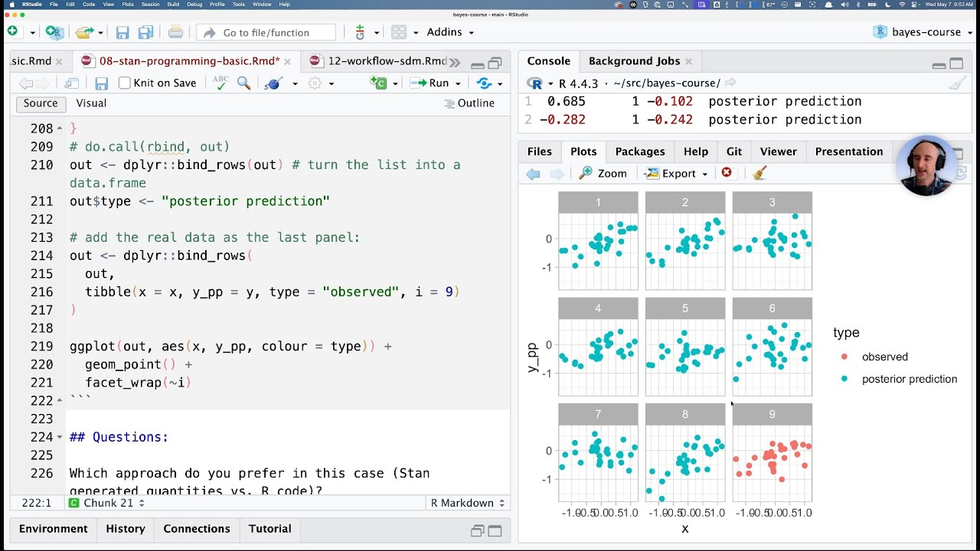Open the Presentation tab
The image size is (980, 551).
pyautogui.click(x=849, y=152)
